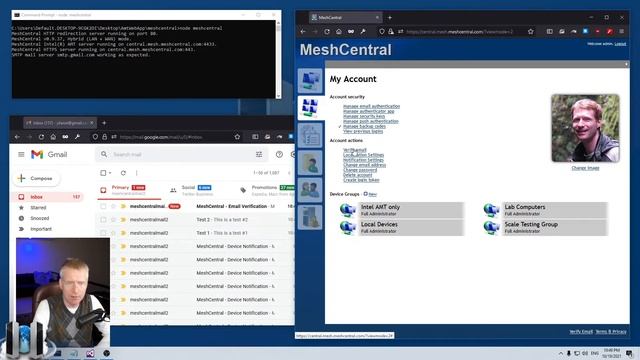
Task: Star the MeshCentral Email Verification message
Action: 113,207
